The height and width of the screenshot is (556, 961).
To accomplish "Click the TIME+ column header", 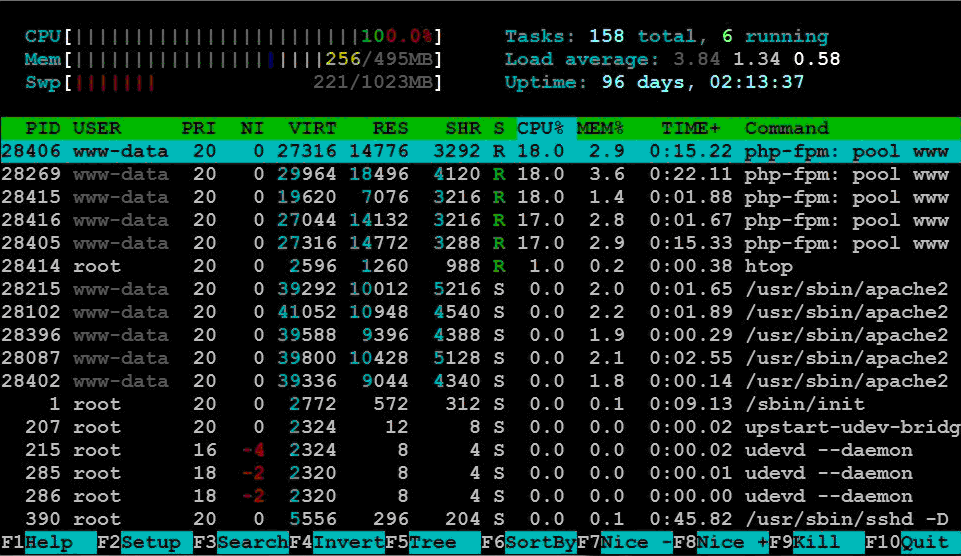I will pyautogui.click(x=690, y=128).
